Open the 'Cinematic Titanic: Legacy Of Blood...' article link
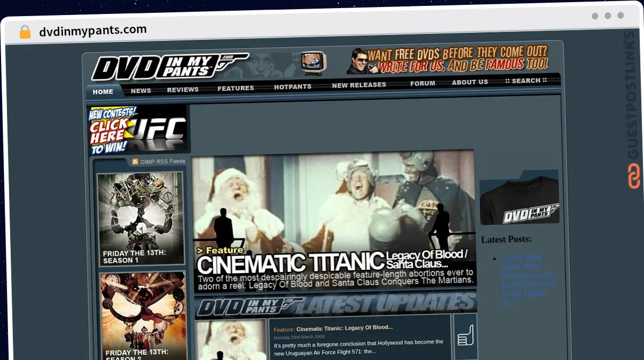This screenshot has width=644, height=360. point(345,328)
